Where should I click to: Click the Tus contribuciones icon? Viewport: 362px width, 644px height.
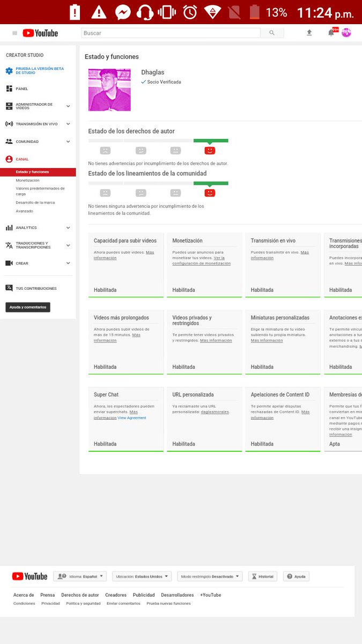point(9,288)
